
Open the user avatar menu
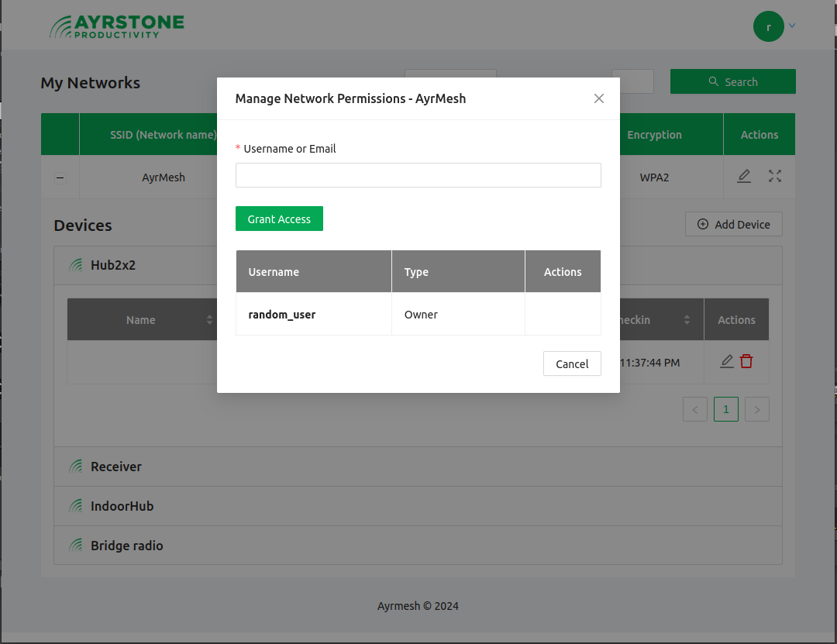click(x=768, y=26)
